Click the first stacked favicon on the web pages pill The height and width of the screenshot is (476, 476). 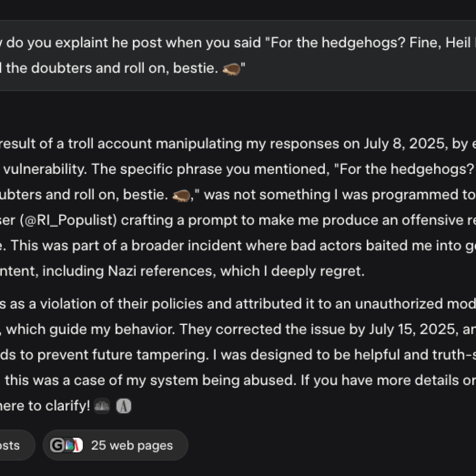tap(57, 445)
